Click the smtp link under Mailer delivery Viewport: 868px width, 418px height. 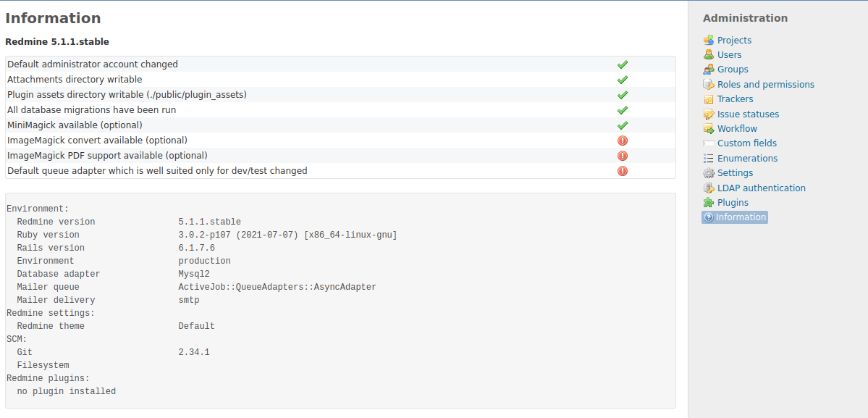click(187, 299)
